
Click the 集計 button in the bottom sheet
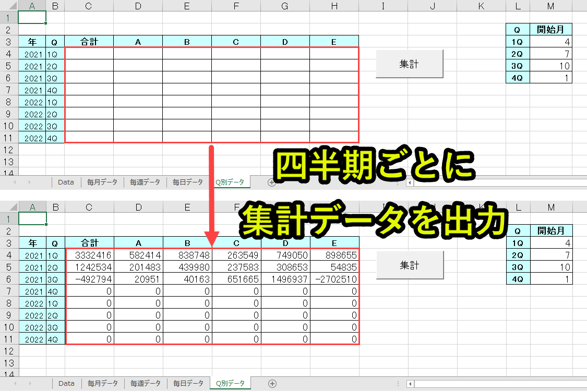(410, 265)
